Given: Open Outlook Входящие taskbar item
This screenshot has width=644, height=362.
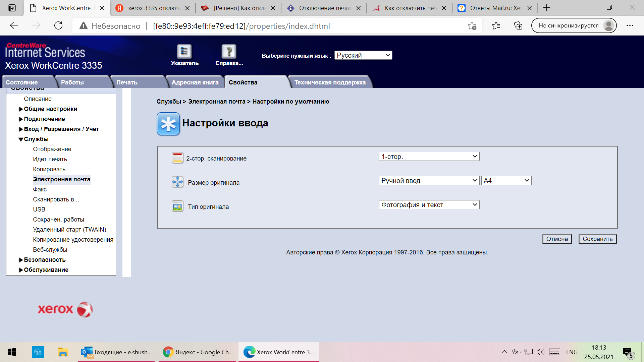Looking at the screenshot, I should [x=116, y=352].
